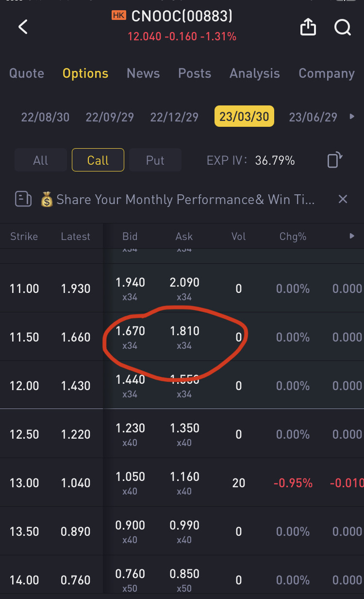Tap the money bag emoji icon
The width and height of the screenshot is (364, 599).
[x=47, y=200]
